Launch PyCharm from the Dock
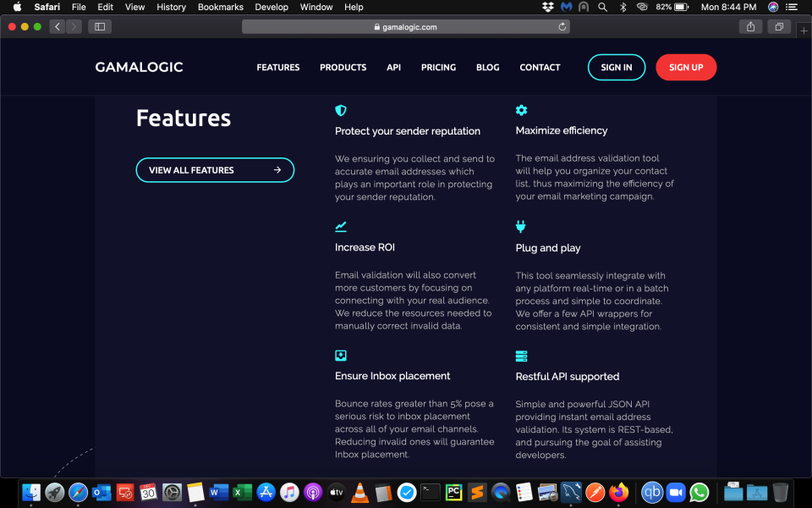Viewport: 812px width, 508px height. tap(453, 491)
